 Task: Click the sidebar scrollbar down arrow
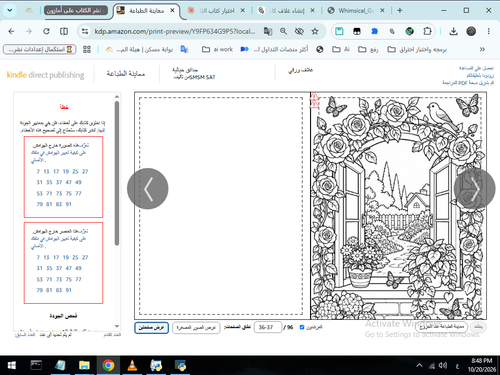tap(117, 326)
